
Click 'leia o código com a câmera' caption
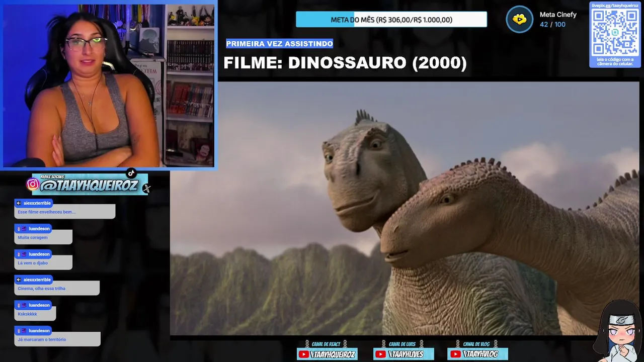point(615,62)
